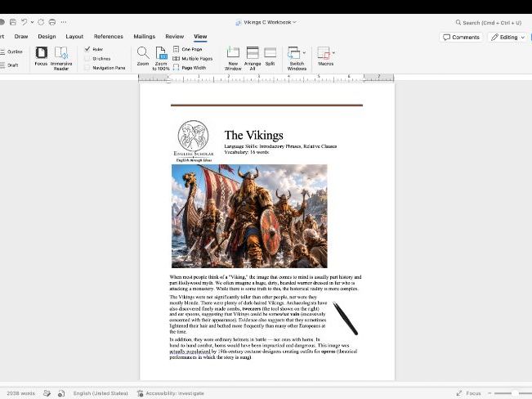Click the Comments button
This screenshot has width=532, height=399.
[x=462, y=37]
